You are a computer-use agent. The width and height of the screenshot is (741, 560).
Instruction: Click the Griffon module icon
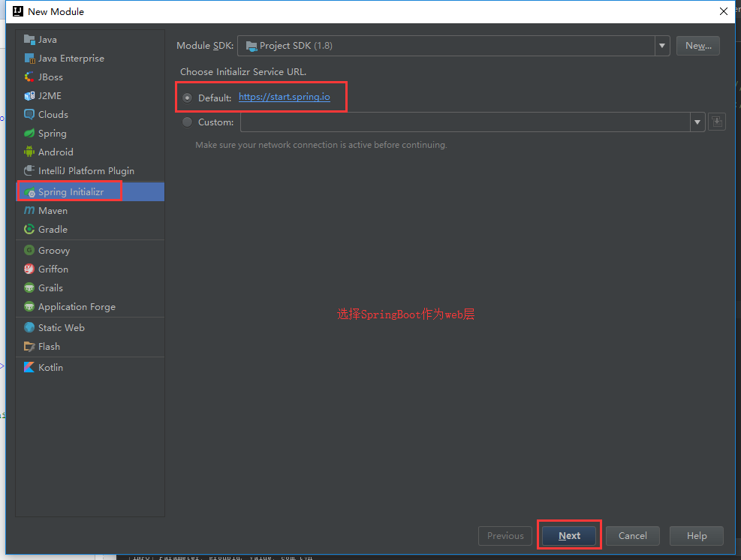pos(29,269)
